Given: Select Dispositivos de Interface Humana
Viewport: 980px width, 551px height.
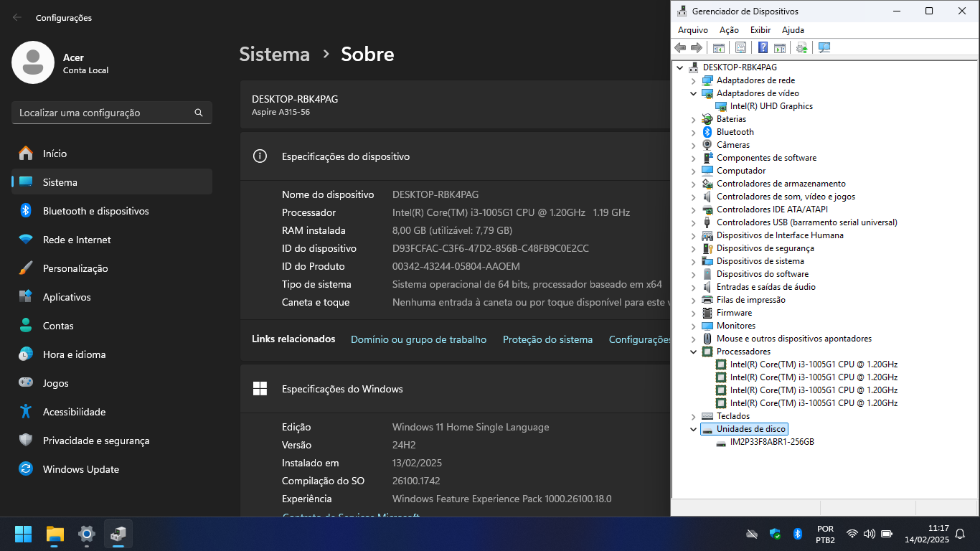Looking at the screenshot, I should [780, 235].
